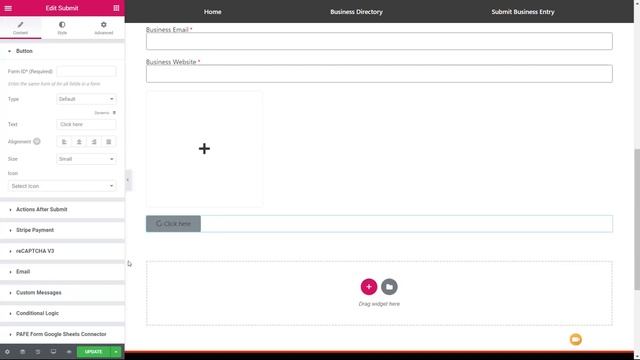Open the Size dropdown
The height and width of the screenshot is (360, 640).
click(86, 159)
